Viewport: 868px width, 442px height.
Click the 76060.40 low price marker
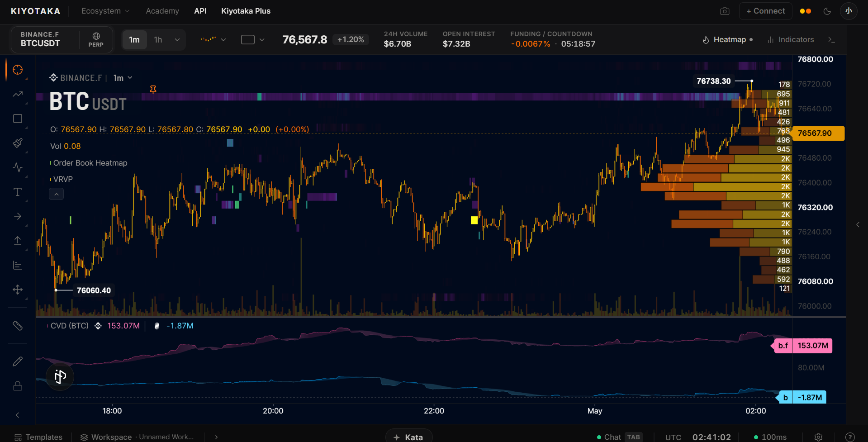click(94, 290)
